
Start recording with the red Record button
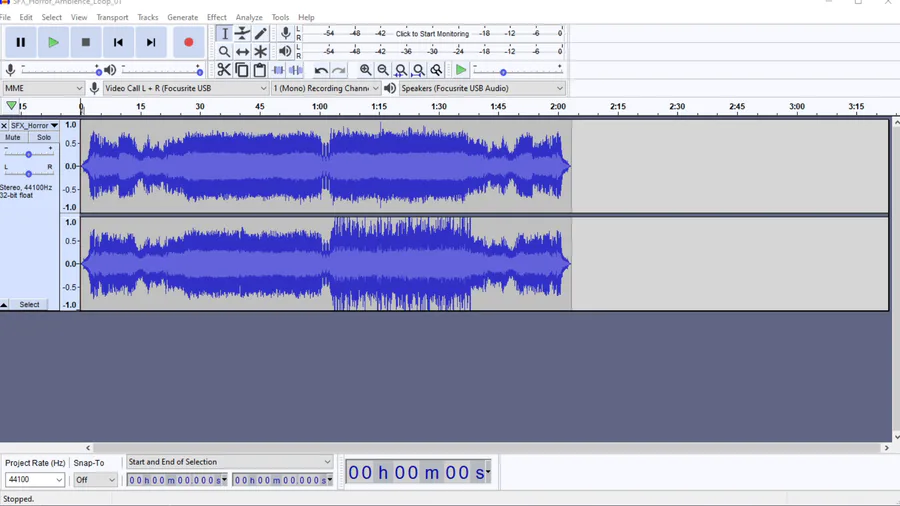[188, 42]
